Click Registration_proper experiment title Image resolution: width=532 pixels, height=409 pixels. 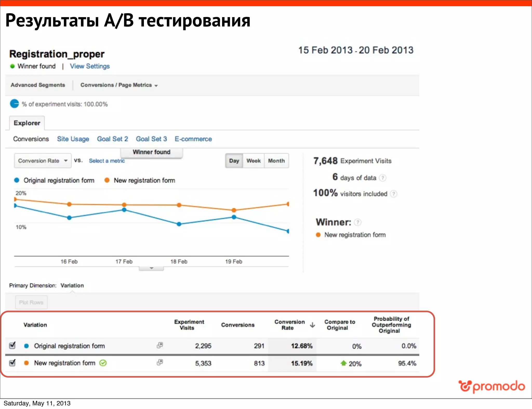[x=57, y=54]
